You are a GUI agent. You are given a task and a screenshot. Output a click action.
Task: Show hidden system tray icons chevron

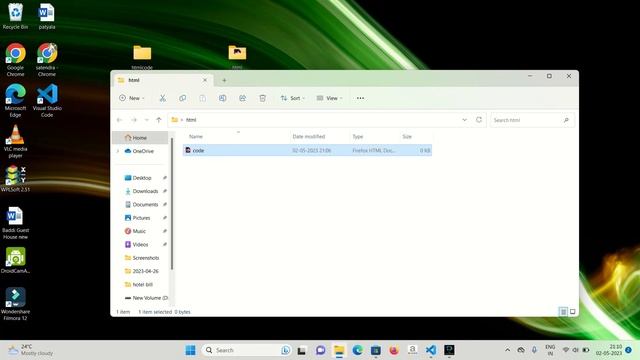pos(507,350)
